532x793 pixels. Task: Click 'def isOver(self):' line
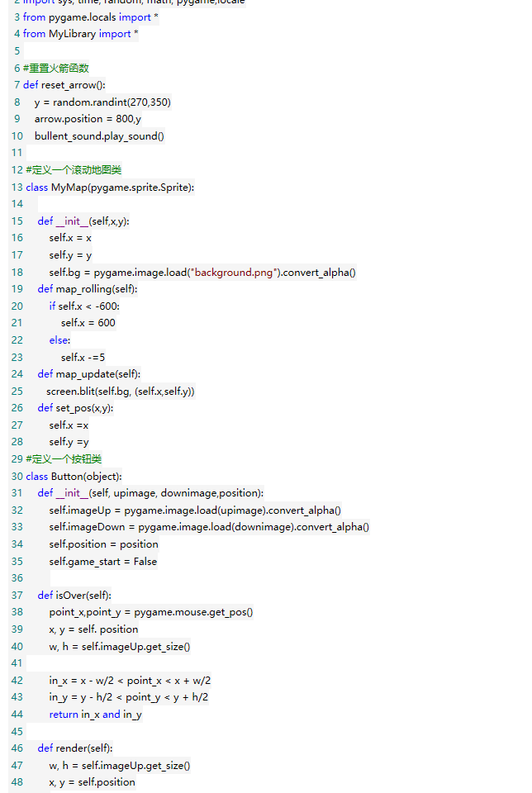point(74,596)
